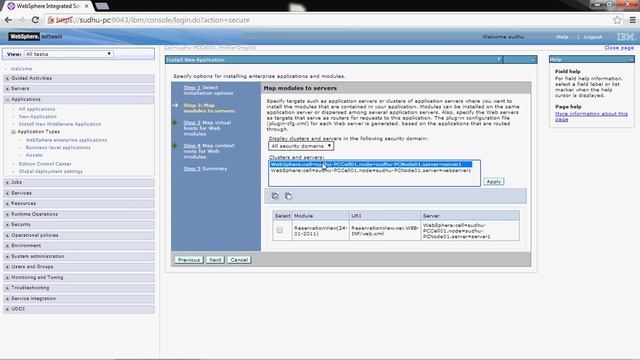Collapse the Applications section
The width and height of the screenshot is (640, 360).
pyautogui.click(x=7, y=99)
